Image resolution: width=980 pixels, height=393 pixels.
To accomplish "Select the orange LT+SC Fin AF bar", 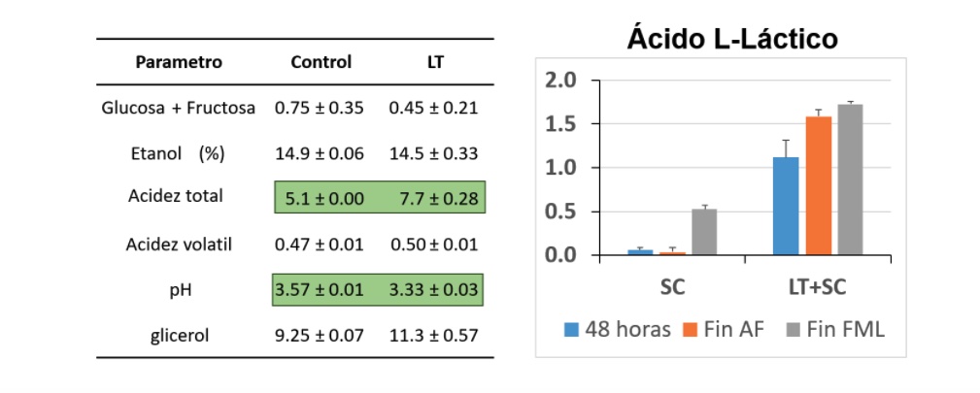I will click(818, 185).
